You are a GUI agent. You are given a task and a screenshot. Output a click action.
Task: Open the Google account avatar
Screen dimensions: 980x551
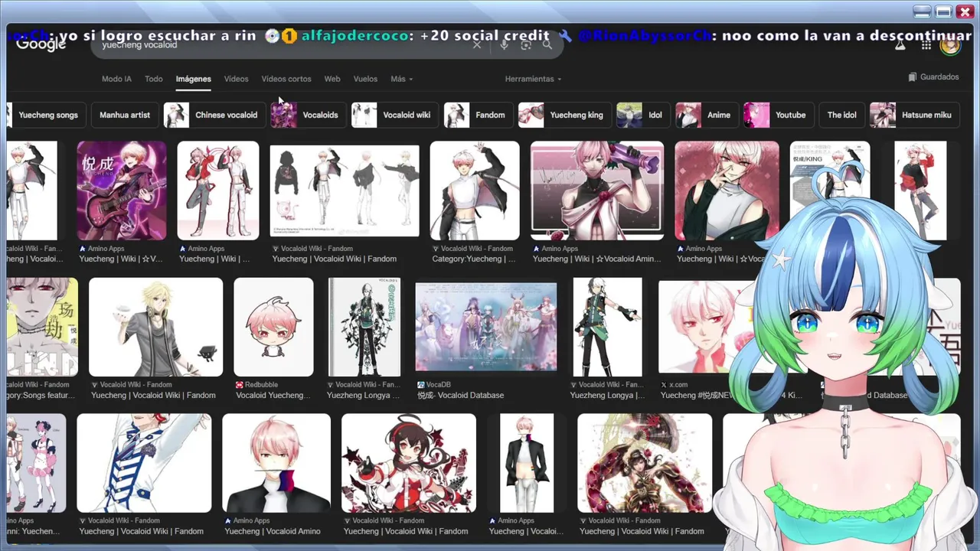[950, 46]
